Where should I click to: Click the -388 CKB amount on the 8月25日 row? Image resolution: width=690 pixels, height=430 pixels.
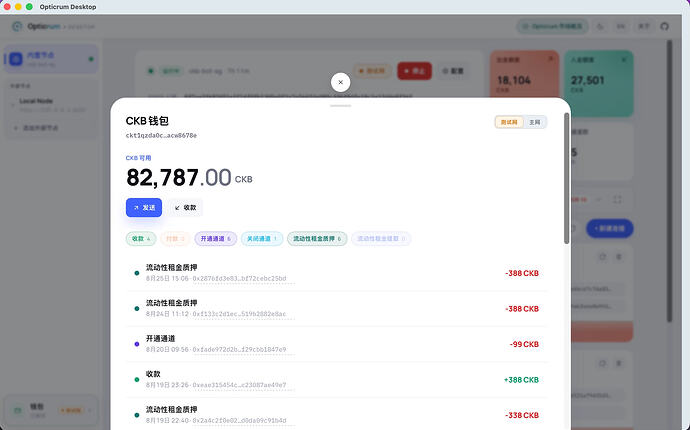(522, 273)
